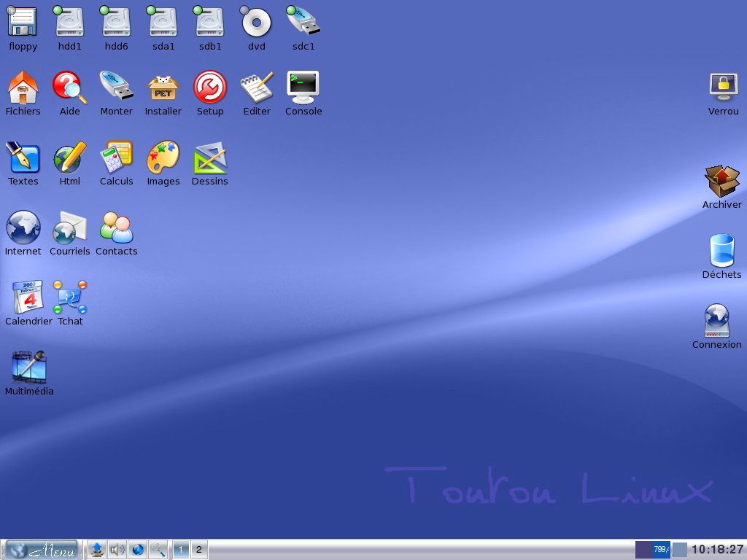Open the Calendrier calendar icon
The image size is (747, 560).
pos(28,297)
